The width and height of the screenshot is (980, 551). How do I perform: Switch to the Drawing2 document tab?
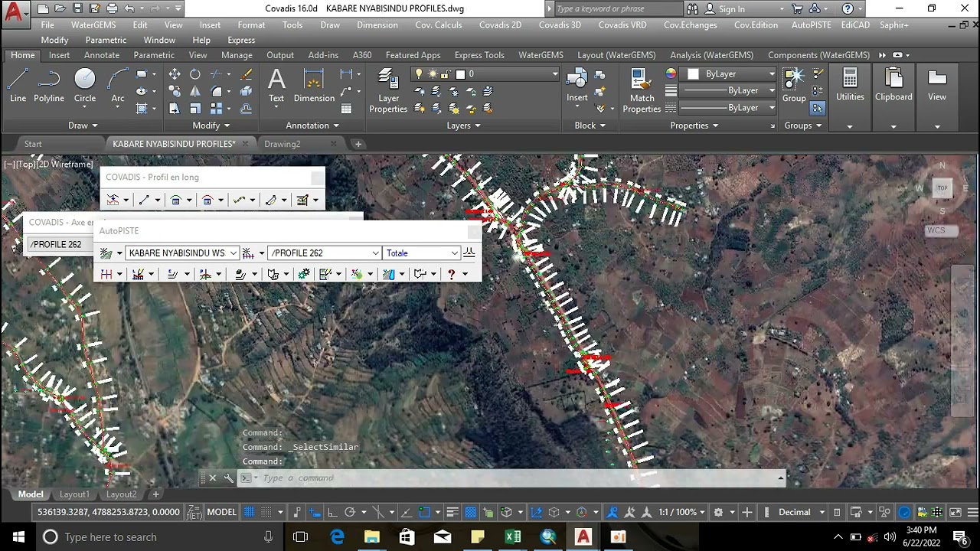pyautogui.click(x=282, y=144)
